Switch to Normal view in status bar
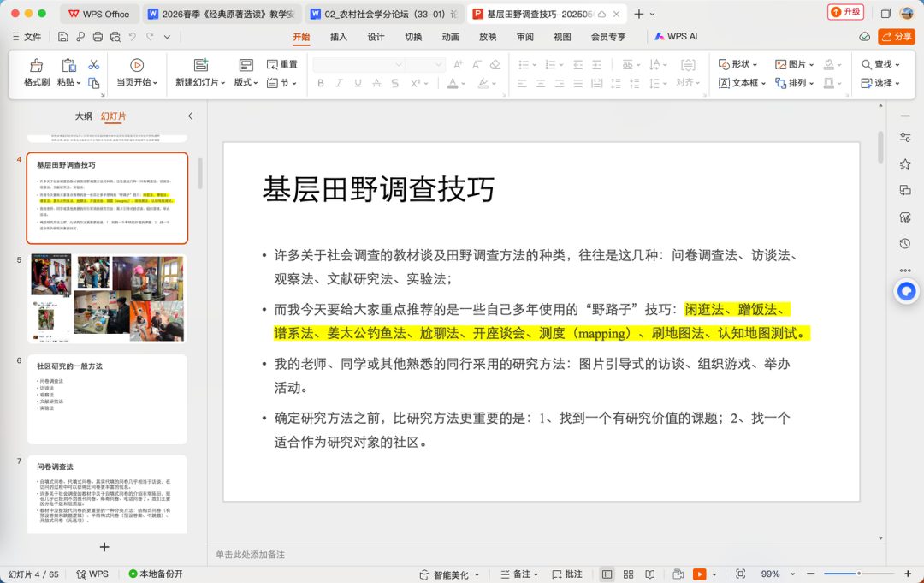924x583 pixels. tap(607, 574)
